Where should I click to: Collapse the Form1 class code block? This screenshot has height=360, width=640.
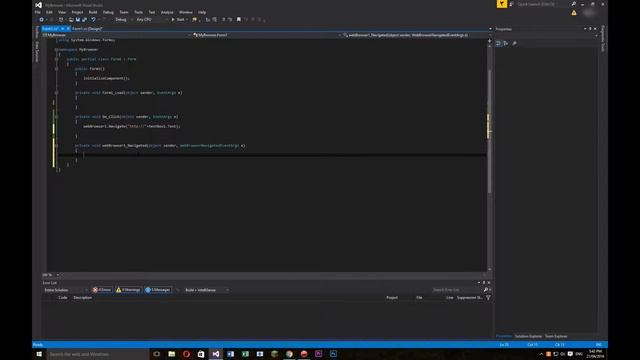coord(56,59)
